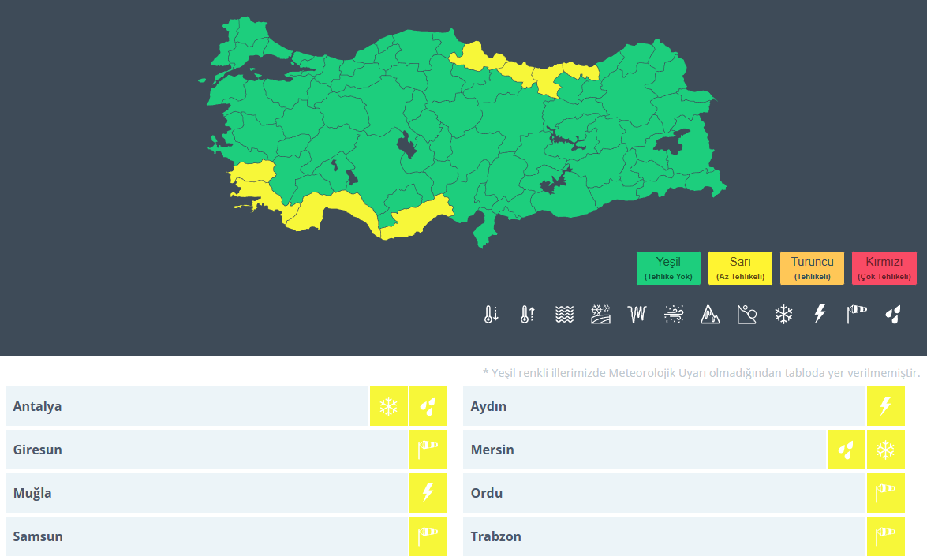This screenshot has width=927, height=560.
Task: Click the snow icon in Antalya row
Action: (388, 407)
